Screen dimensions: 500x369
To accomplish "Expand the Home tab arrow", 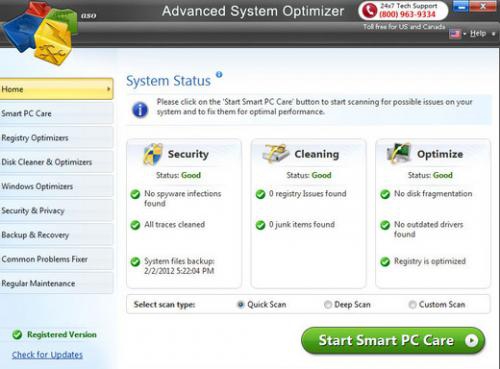I will click(108, 89).
